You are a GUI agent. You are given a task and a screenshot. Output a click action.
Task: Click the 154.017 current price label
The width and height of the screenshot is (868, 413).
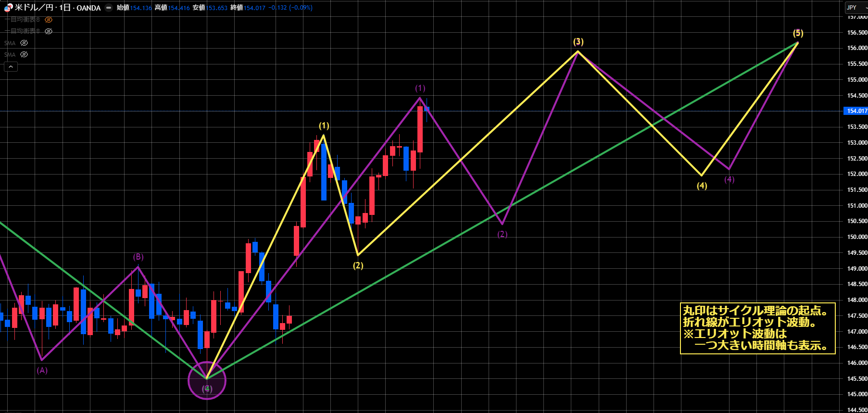856,111
